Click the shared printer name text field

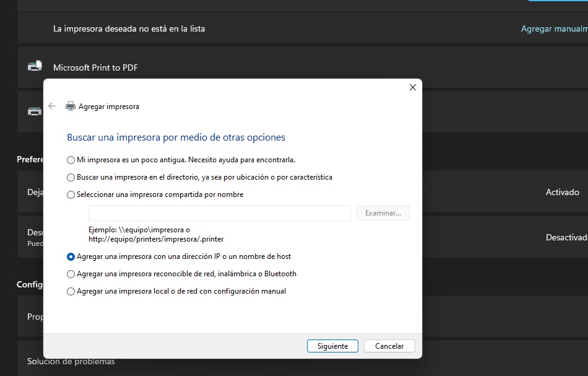(220, 213)
